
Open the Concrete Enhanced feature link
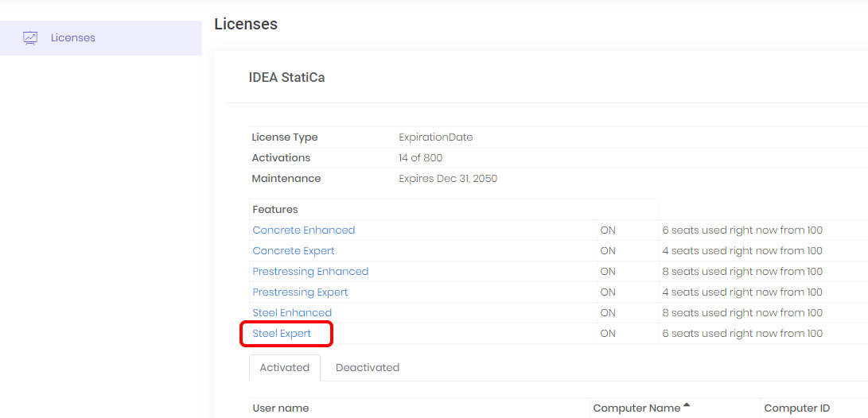tap(303, 230)
